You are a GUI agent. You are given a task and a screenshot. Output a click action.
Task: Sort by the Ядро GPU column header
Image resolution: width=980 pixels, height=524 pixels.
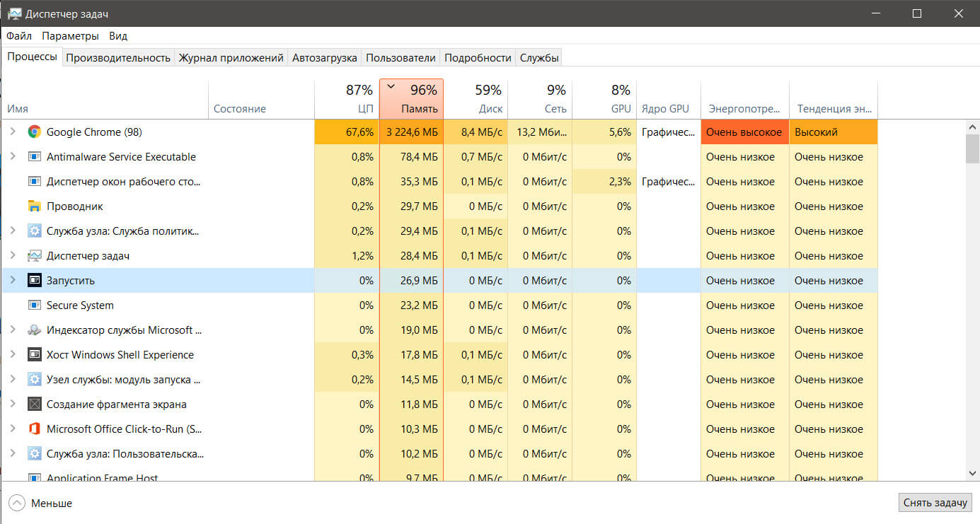[x=669, y=99]
